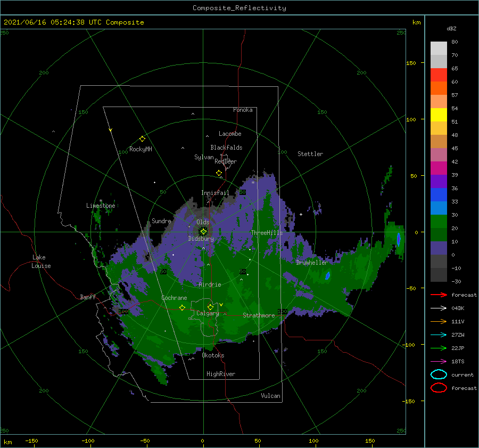Click the yellow diamond marker near Cochrane
The width and height of the screenshot is (479, 448).
pyautogui.click(x=183, y=307)
